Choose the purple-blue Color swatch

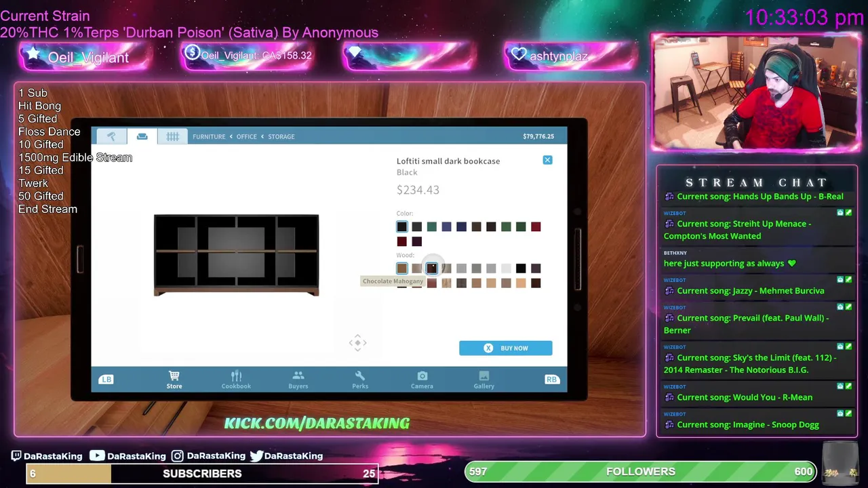click(x=447, y=227)
